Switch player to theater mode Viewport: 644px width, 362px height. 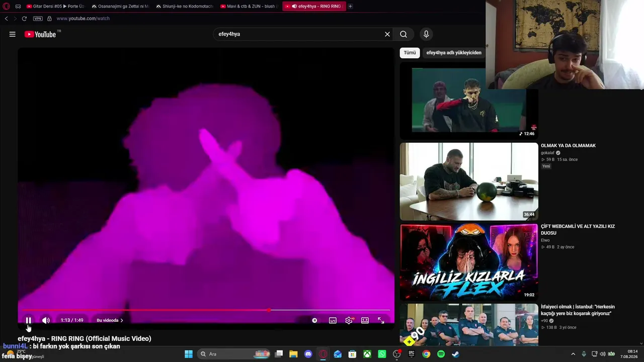click(x=365, y=320)
